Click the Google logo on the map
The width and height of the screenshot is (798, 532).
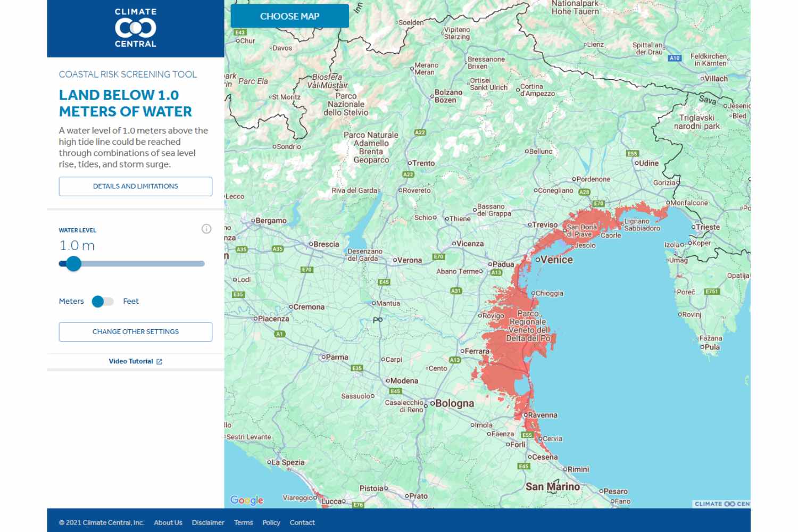(x=246, y=500)
